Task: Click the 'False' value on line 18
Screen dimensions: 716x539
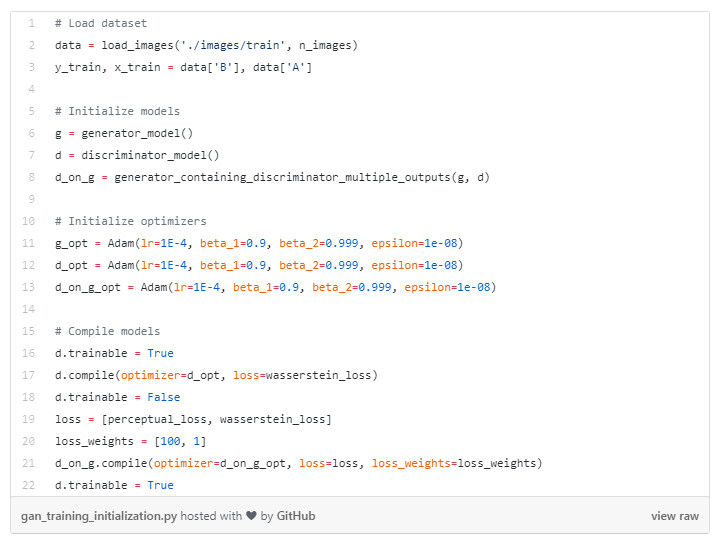Action: 160,397
